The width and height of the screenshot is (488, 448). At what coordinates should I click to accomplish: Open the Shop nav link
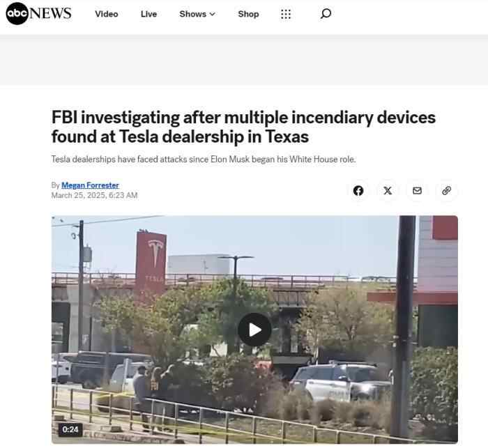pyautogui.click(x=248, y=14)
